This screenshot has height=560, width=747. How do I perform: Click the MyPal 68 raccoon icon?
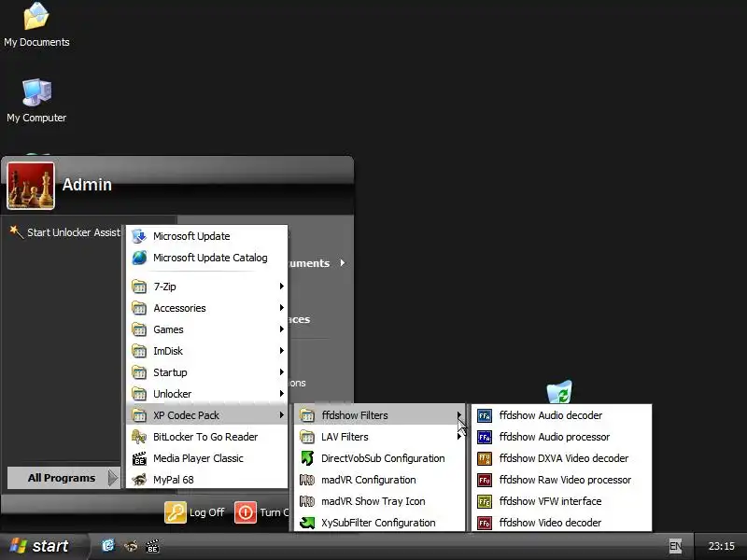(139, 480)
